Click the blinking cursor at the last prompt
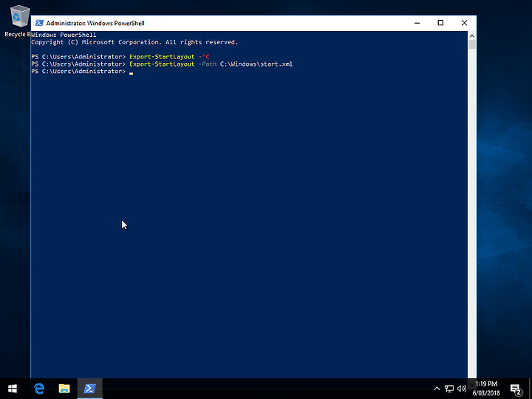 pyautogui.click(x=132, y=72)
